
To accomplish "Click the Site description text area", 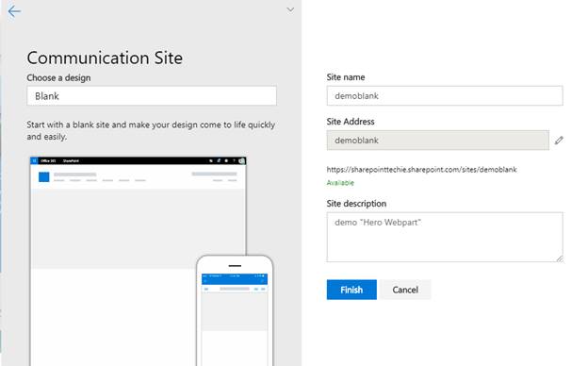I will pos(445,237).
